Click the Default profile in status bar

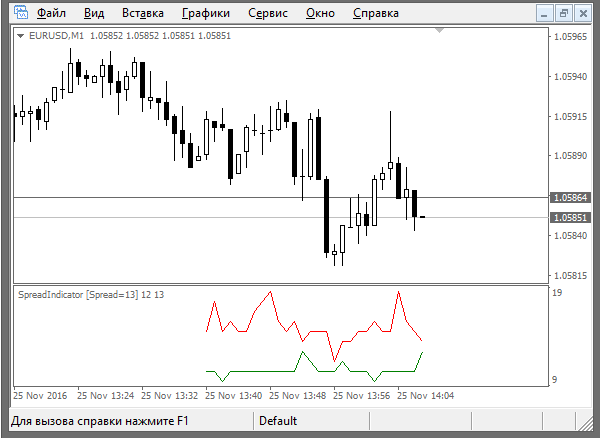tap(278, 421)
